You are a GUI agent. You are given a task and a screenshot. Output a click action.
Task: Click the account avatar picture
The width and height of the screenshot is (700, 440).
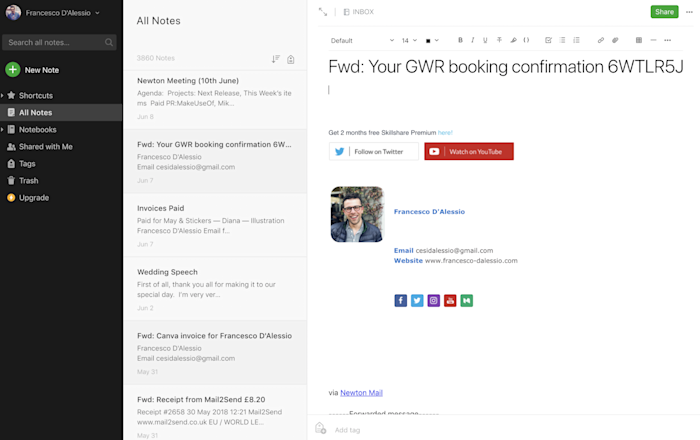(x=13, y=12)
